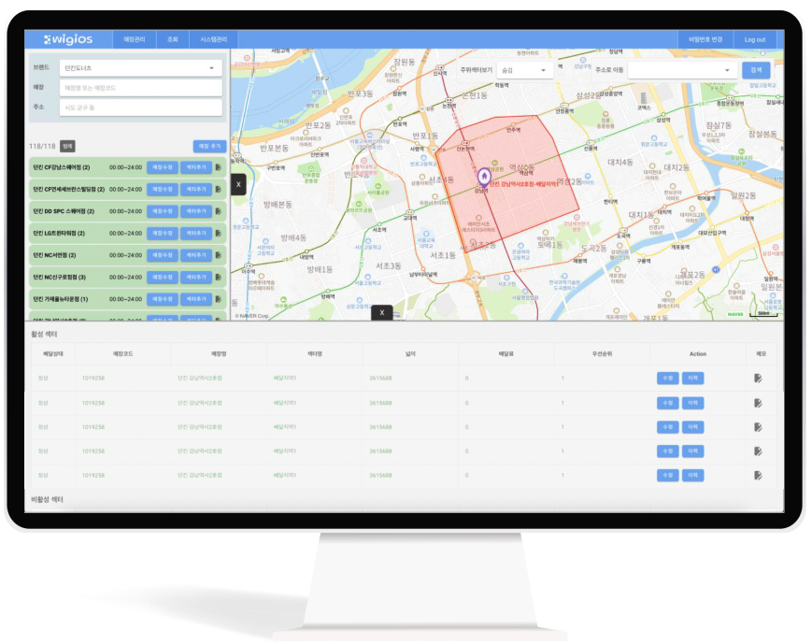The width and height of the screenshot is (812, 644).
Task: Focus the 주소 address search field
Action: tap(140, 107)
